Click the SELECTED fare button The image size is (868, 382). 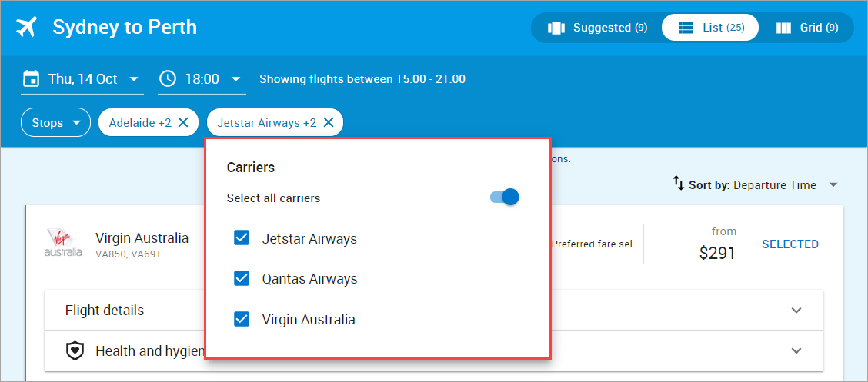(x=790, y=244)
